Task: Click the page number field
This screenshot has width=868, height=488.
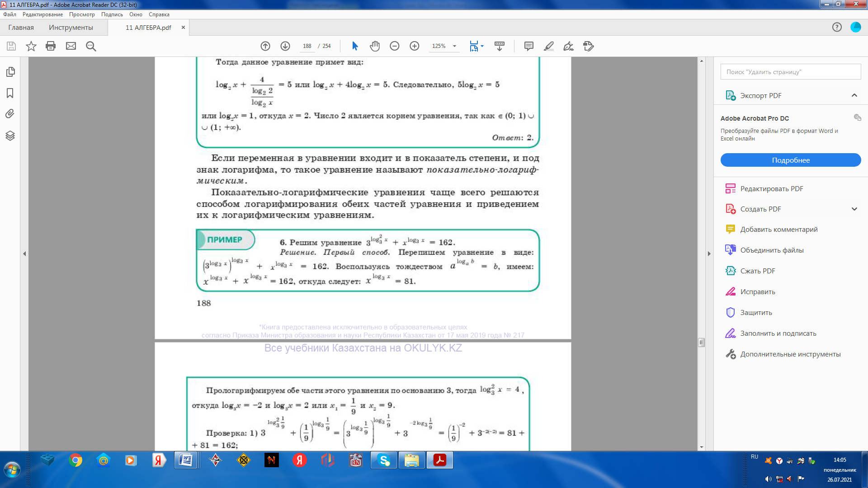Action: pyautogui.click(x=307, y=46)
